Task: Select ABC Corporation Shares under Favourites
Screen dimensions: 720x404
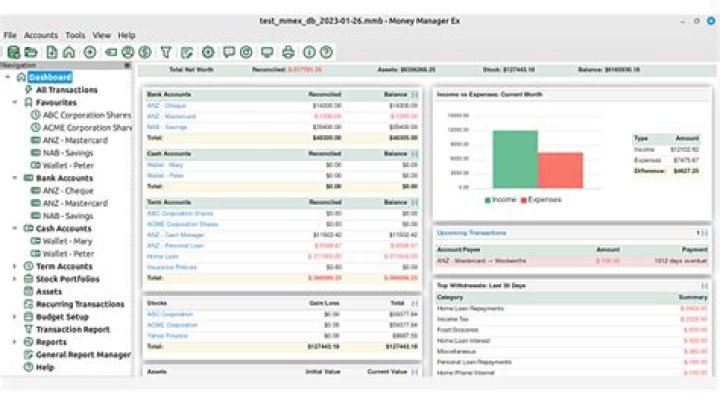Action: (87, 115)
